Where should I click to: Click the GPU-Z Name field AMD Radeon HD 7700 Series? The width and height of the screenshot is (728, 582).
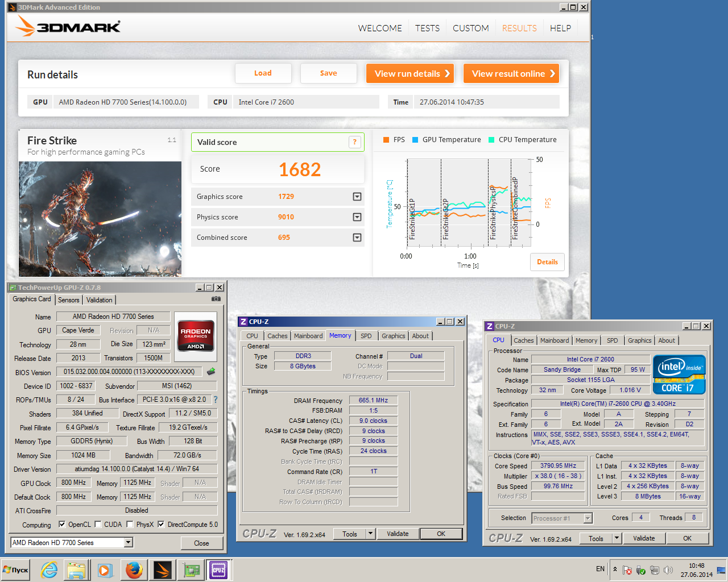pyautogui.click(x=113, y=317)
